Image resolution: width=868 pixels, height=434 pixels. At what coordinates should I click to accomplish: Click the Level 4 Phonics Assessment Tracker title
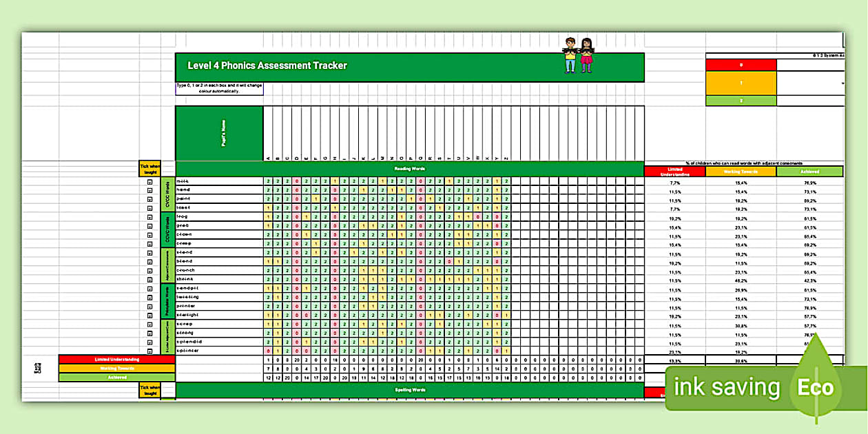point(267,66)
